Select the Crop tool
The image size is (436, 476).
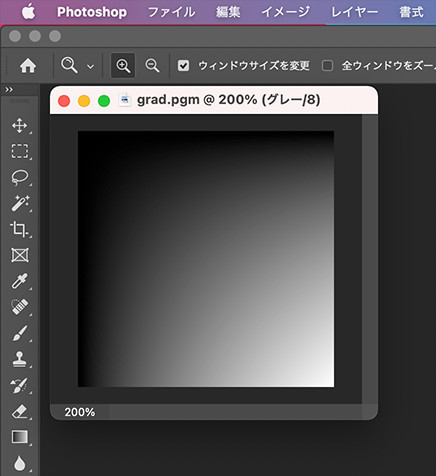pyautogui.click(x=19, y=229)
